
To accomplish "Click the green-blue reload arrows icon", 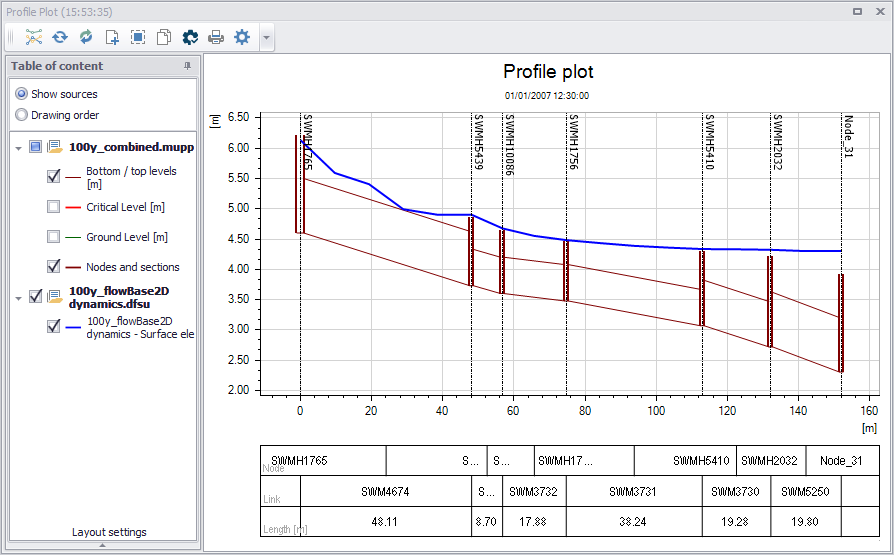I will [86, 37].
